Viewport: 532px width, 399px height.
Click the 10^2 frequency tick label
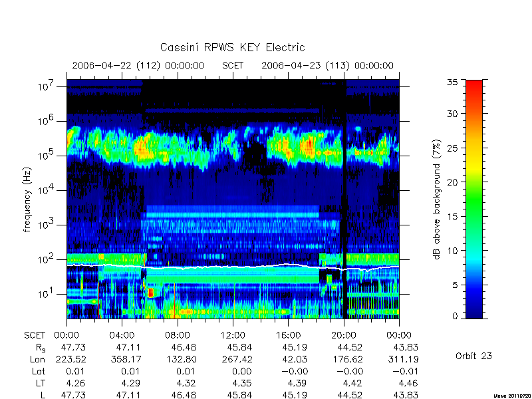click(47, 259)
